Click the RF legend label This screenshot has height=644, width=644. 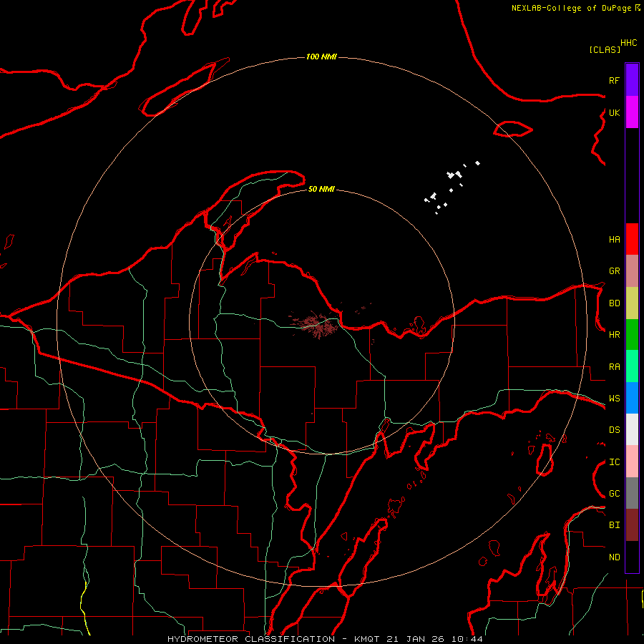click(614, 80)
